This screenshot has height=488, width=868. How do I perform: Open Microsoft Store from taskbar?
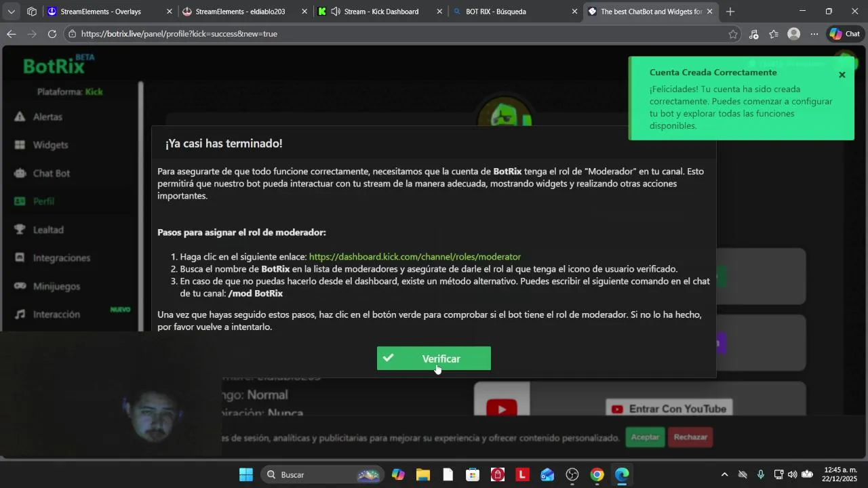(473, 474)
